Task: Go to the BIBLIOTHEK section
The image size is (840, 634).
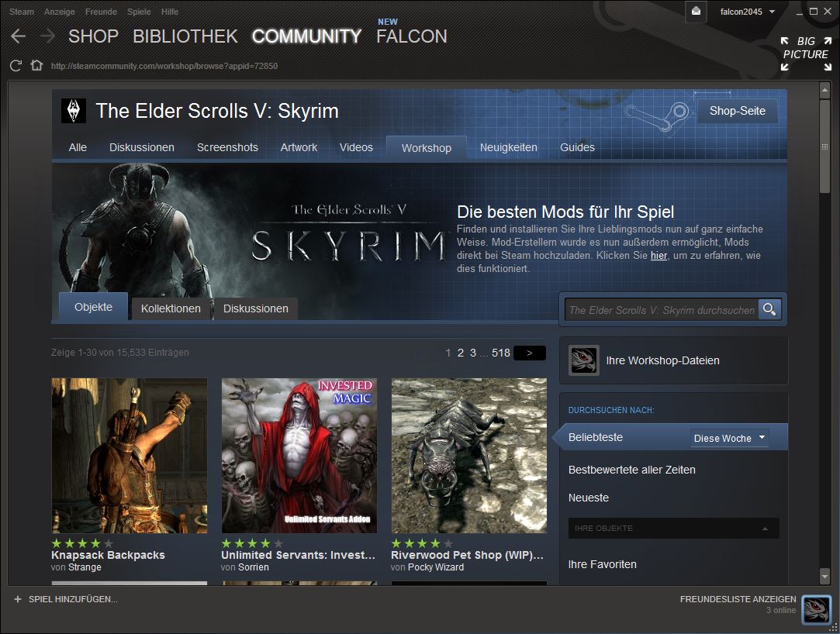Action: point(185,36)
